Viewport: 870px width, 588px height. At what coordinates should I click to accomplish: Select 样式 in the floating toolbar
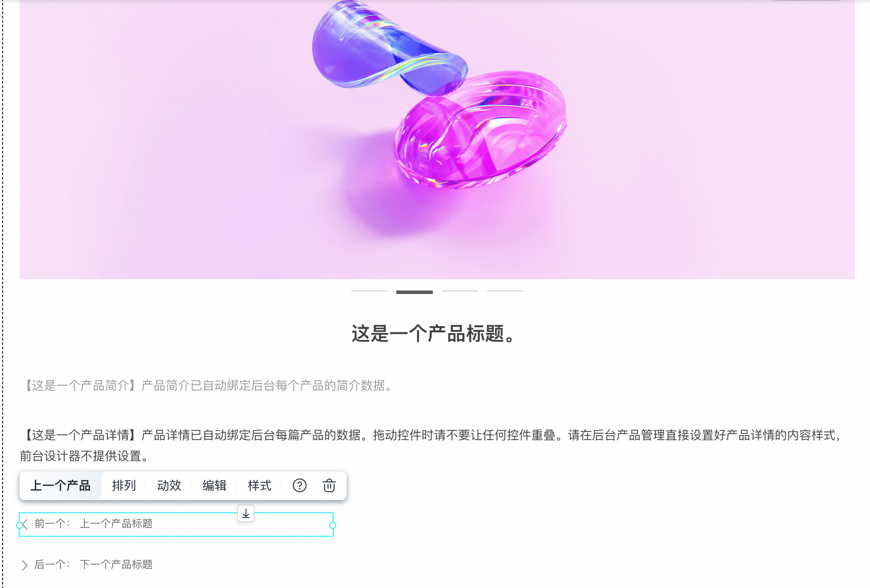260,485
